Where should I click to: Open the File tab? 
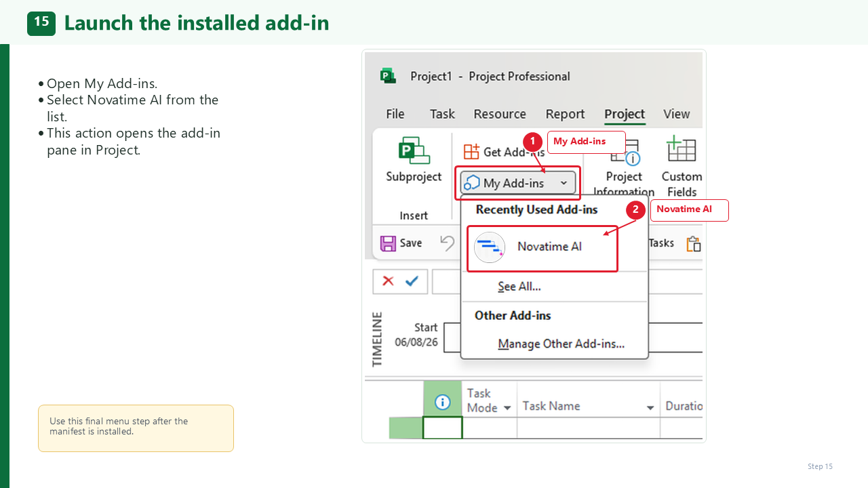pos(395,114)
